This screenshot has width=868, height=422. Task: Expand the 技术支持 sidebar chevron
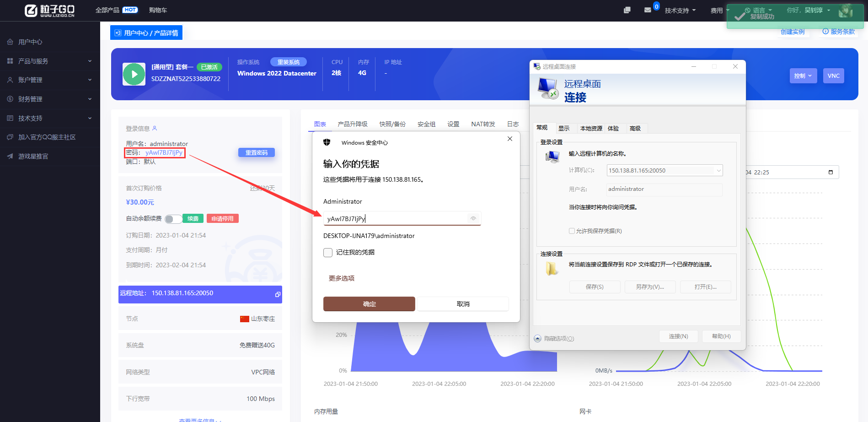pyautogui.click(x=90, y=118)
